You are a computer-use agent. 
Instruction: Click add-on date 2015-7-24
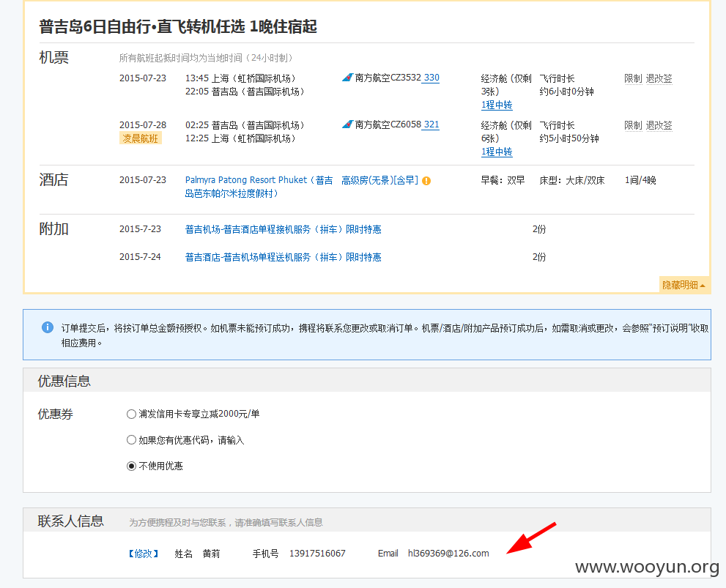(x=140, y=257)
